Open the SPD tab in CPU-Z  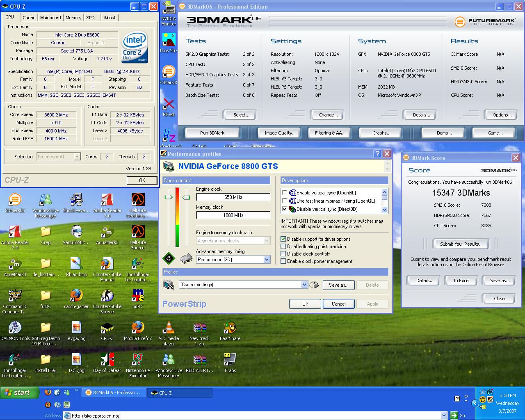[91, 18]
